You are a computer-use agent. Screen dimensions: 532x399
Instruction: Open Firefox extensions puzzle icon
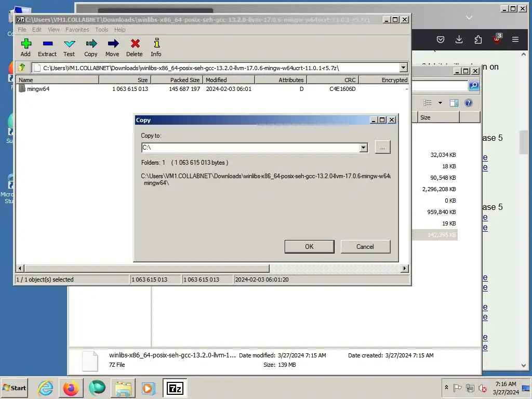click(478, 39)
